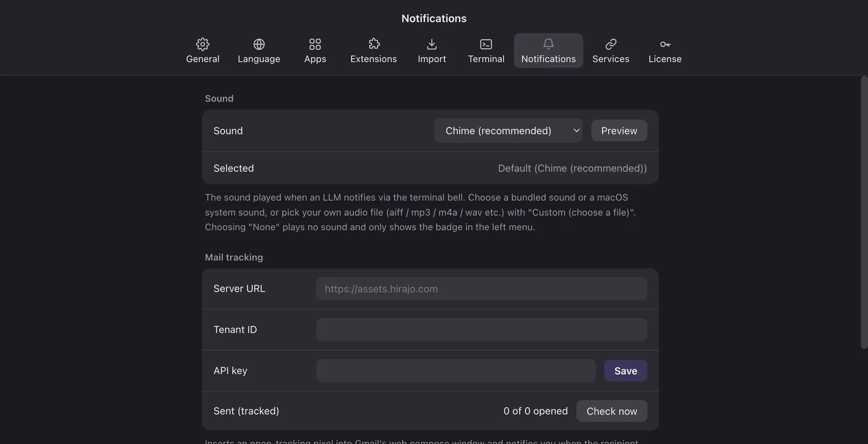Check now for opened tracked mail
This screenshot has height=444, width=868.
click(612, 411)
